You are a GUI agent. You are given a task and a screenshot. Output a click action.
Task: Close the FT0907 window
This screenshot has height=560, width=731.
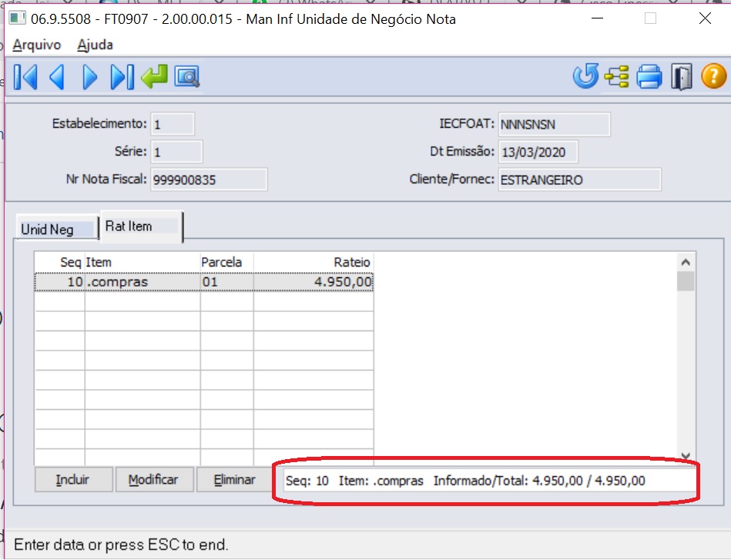(705, 18)
